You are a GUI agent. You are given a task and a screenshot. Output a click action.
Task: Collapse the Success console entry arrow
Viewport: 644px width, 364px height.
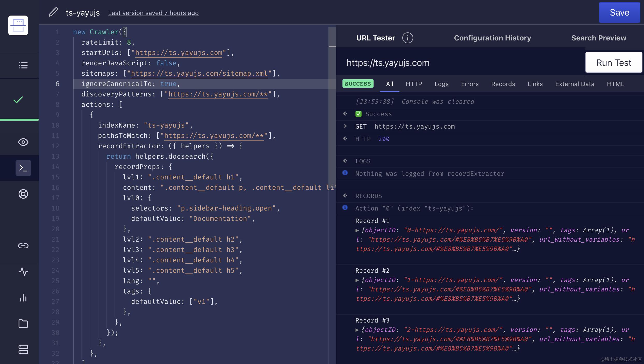coord(345,114)
